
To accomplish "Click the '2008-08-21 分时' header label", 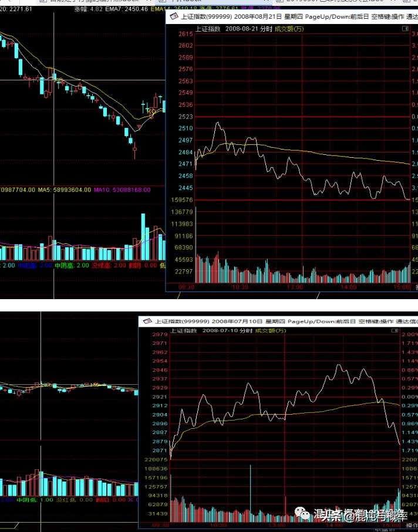I will pos(248,29).
